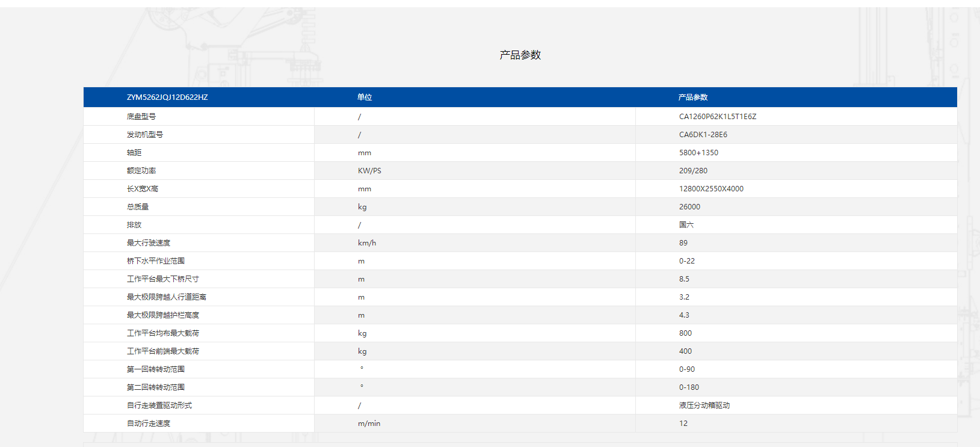Screen dimensions: 980x447
Task: Select the ZYM5262JQJ12D622HZ column header
Action: [x=167, y=97]
